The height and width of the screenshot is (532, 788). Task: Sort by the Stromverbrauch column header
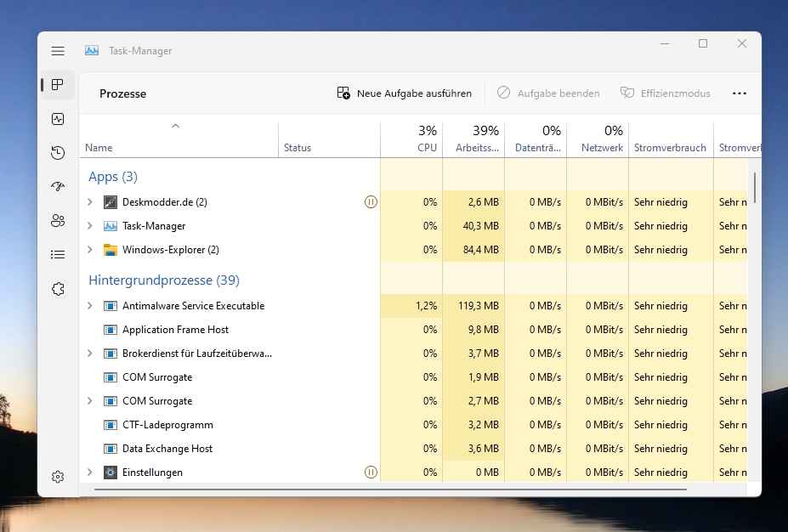coord(671,140)
